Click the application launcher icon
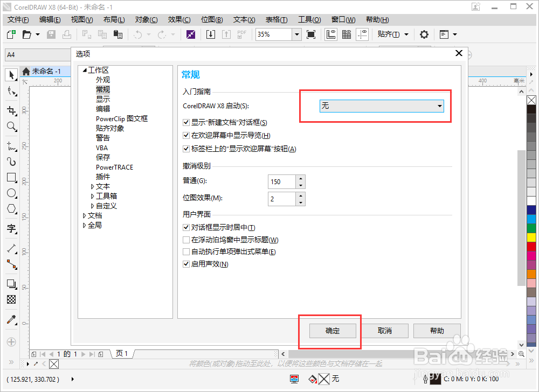 (x=444, y=34)
